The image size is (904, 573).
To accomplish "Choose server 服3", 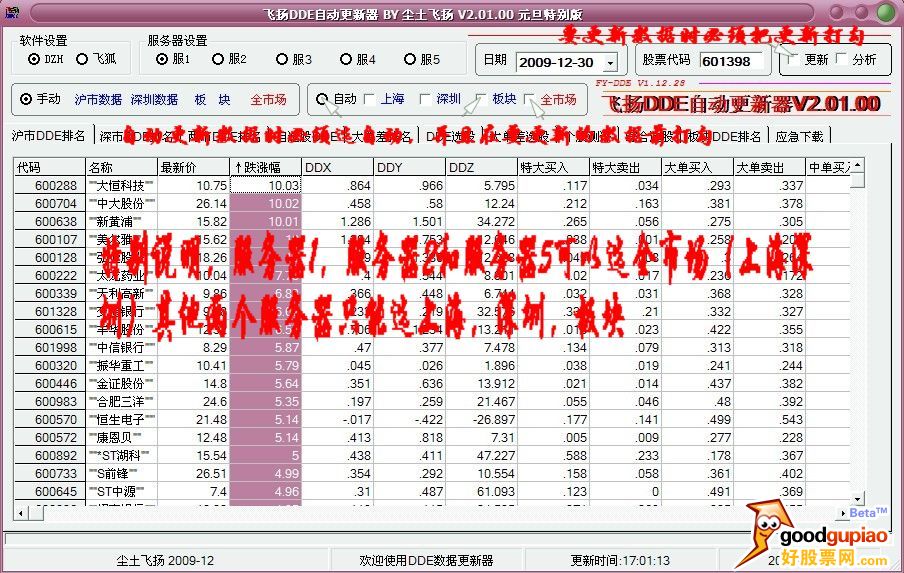I will pyautogui.click(x=282, y=59).
